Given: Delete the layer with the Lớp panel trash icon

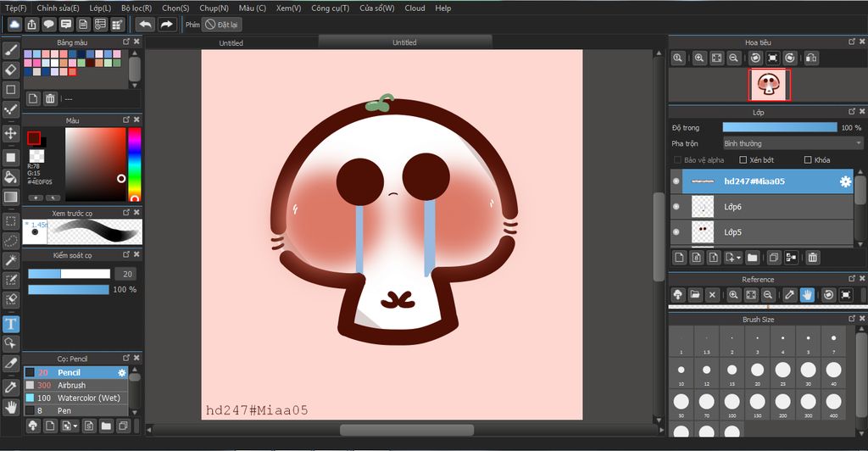Looking at the screenshot, I should 812,258.
